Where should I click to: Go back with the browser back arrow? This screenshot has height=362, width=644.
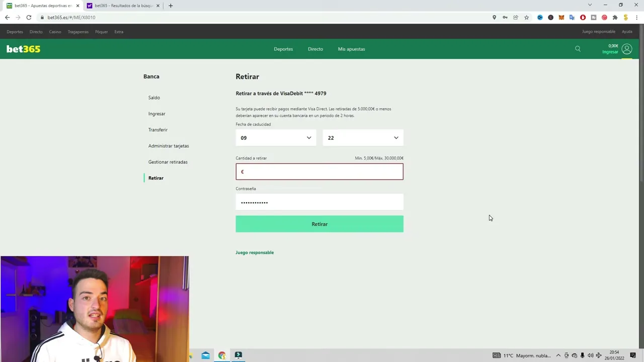pos(7,17)
